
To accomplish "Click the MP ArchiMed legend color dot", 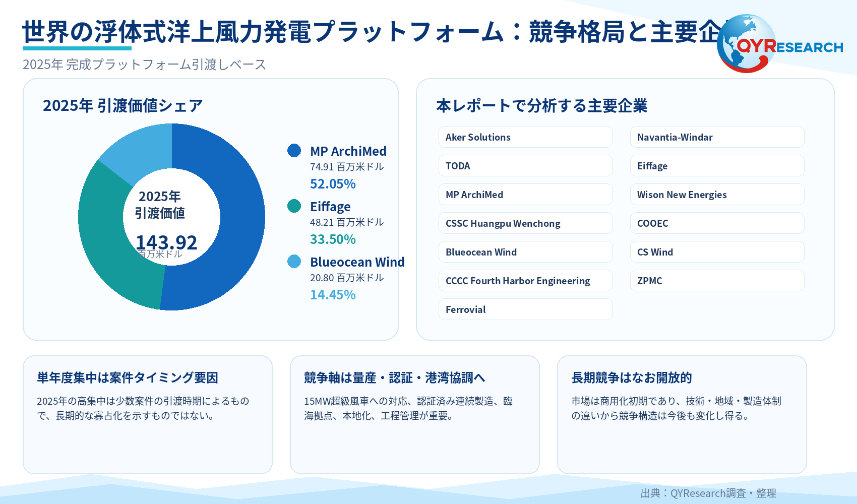I will pyautogui.click(x=294, y=150).
